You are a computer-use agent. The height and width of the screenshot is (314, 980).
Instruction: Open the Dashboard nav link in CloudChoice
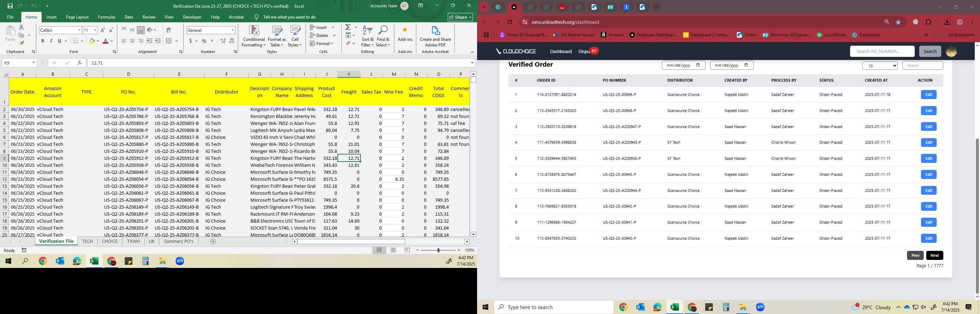pos(561,51)
